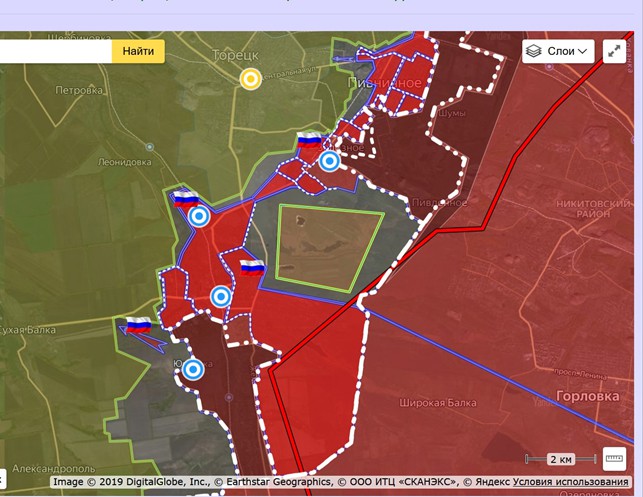The height and width of the screenshot is (497, 643).
Task: Click the blue arrow near Сухая Балка flag
Action: pos(143,339)
